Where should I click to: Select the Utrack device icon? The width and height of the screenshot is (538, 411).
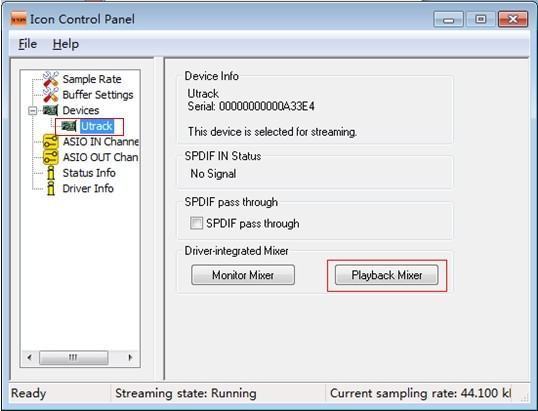point(69,126)
